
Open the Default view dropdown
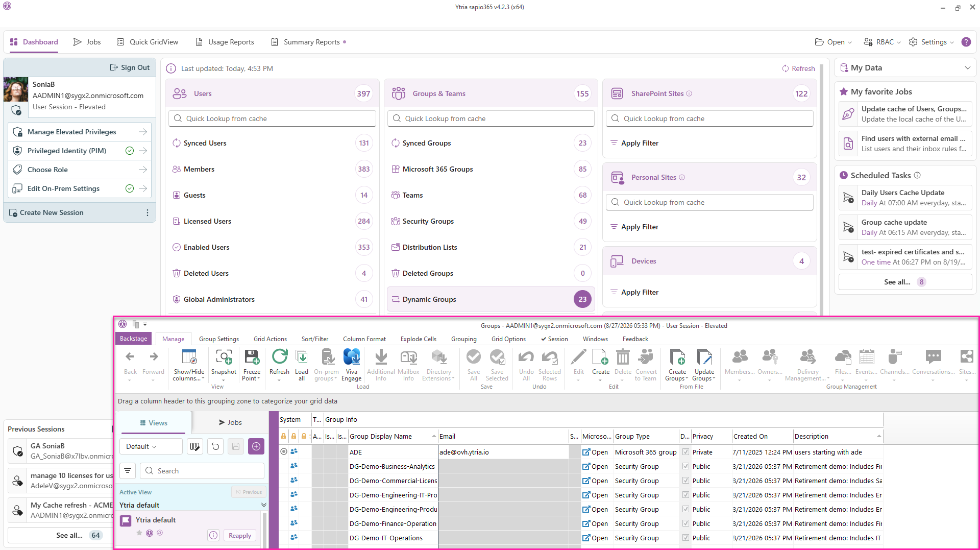[151, 446]
